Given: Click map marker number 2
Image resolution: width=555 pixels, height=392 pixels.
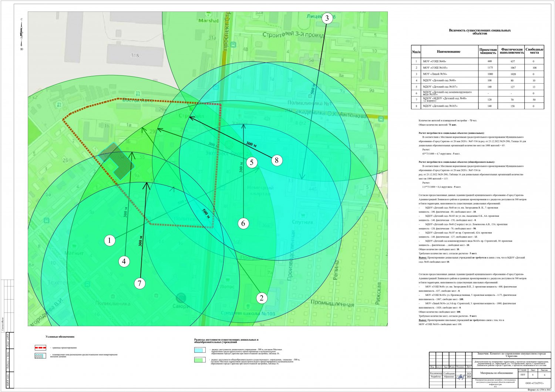Looking at the screenshot, I should (x=262, y=298).
